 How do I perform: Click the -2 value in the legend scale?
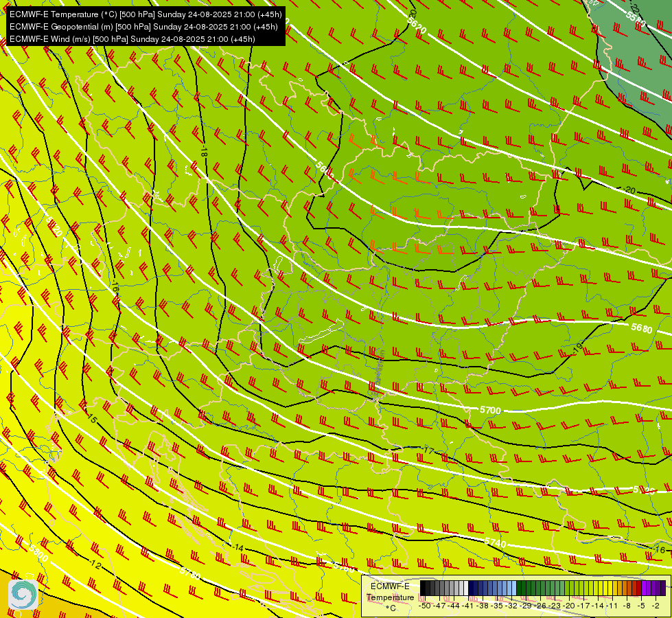coord(656,606)
